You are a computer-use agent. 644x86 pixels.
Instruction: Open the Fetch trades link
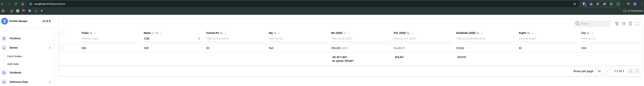pos(14,56)
